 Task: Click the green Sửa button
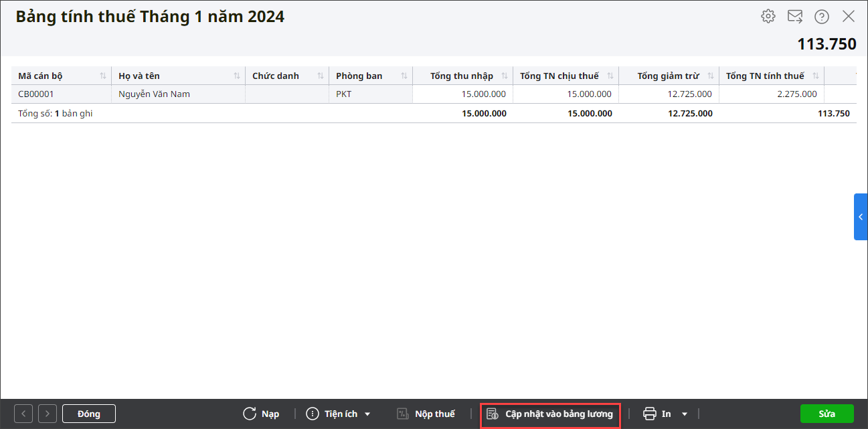tap(827, 414)
